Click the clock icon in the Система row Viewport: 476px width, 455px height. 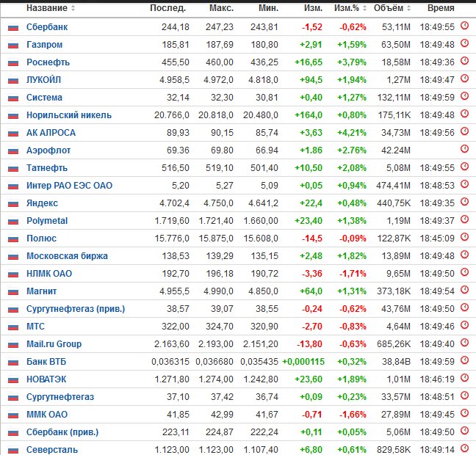click(464, 96)
